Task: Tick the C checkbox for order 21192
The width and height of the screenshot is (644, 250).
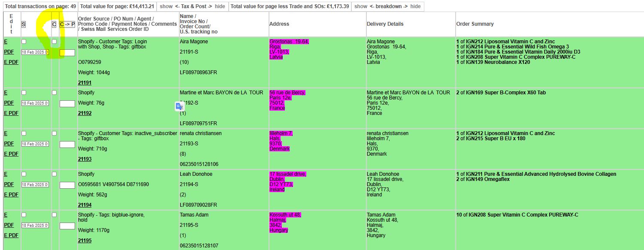Action: pyautogui.click(x=54, y=93)
